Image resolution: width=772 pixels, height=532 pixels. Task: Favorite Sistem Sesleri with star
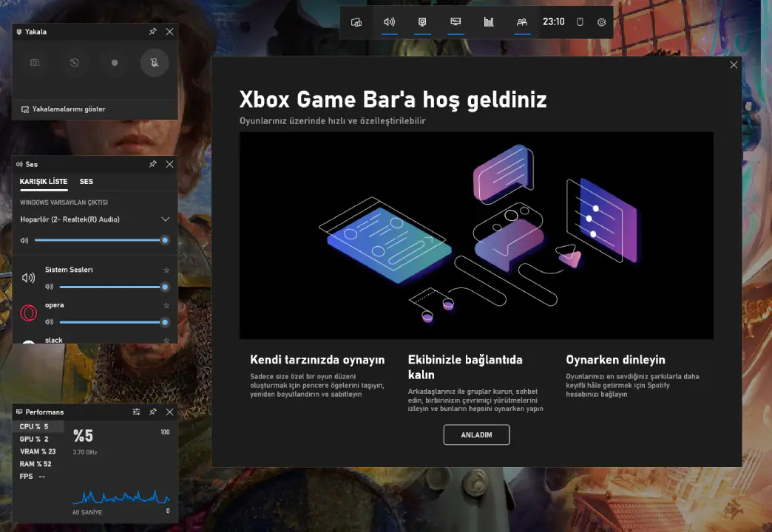pyautogui.click(x=166, y=270)
